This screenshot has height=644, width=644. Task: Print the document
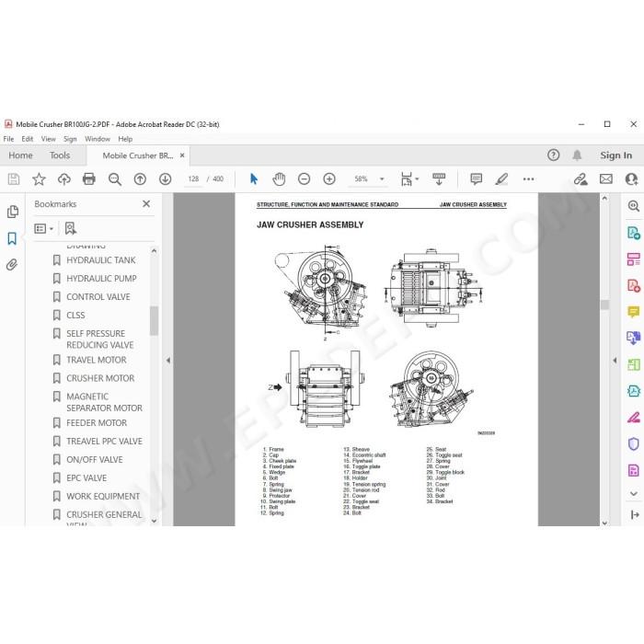point(89,179)
